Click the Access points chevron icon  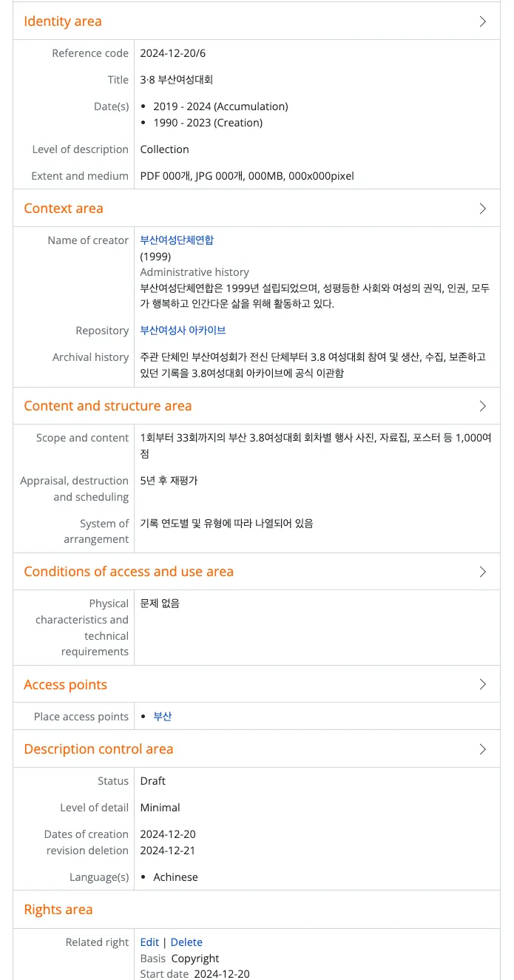click(x=483, y=685)
